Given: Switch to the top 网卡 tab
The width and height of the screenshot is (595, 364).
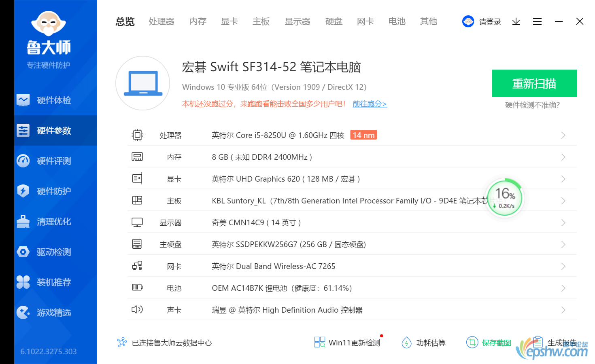Looking at the screenshot, I should pyautogui.click(x=365, y=21).
